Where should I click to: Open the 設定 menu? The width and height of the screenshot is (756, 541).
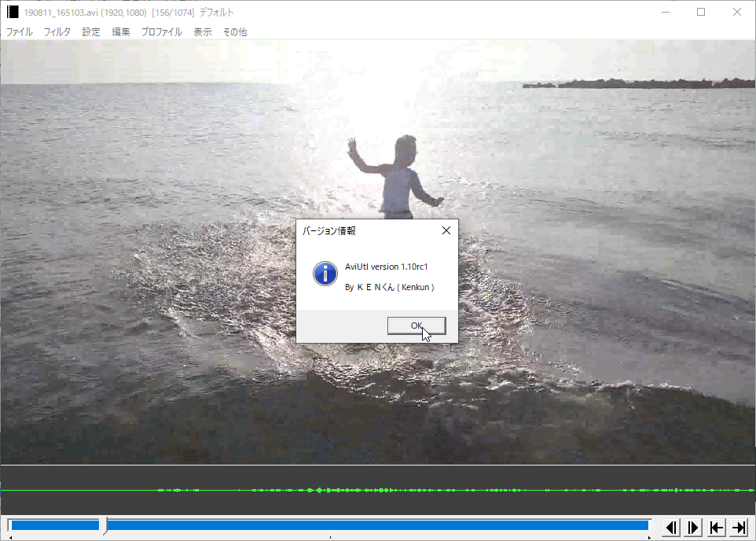(90, 32)
